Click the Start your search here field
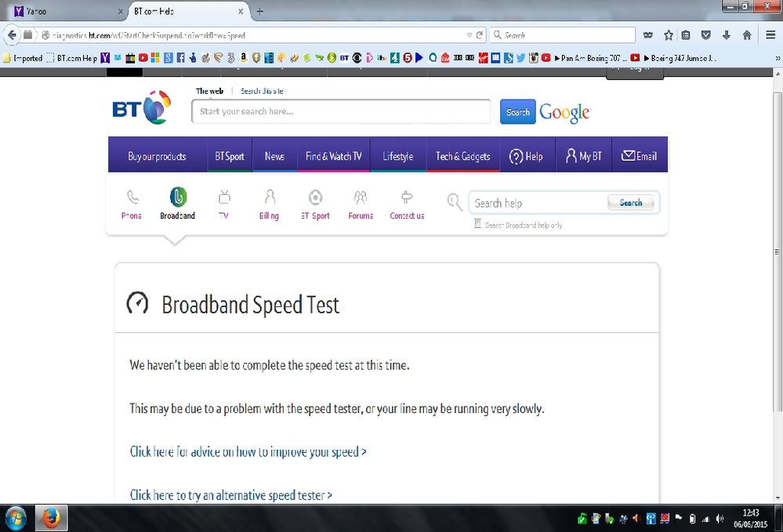The height and width of the screenshot is (532, 783). click(x=341, y=111)
